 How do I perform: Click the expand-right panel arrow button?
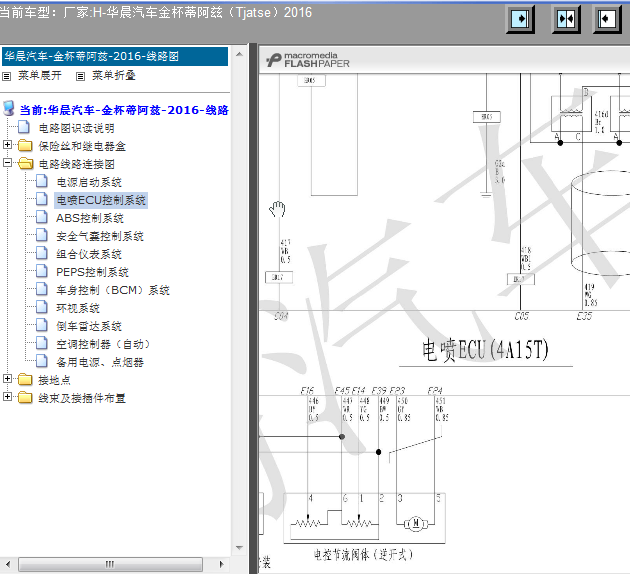[x=520, y=18]
